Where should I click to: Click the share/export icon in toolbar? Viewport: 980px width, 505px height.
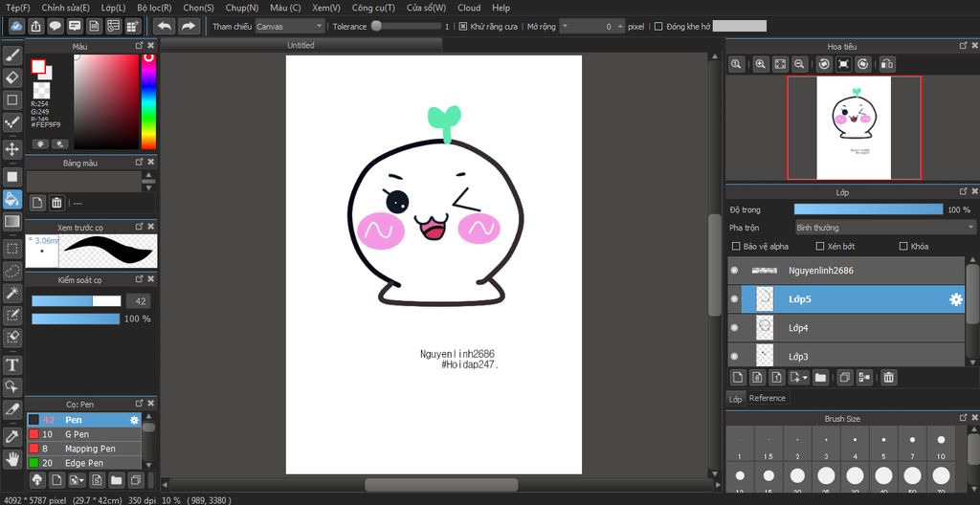[36, 26]
